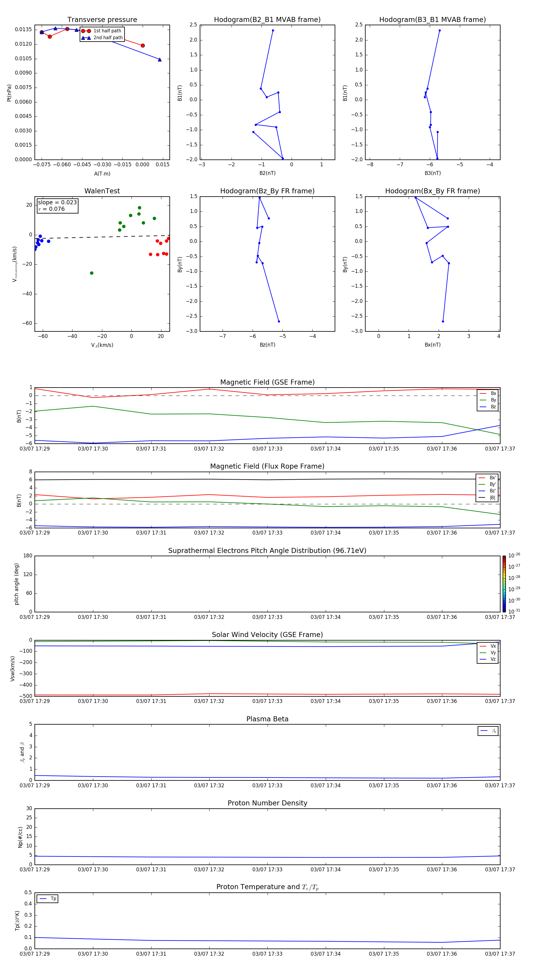Click the blue triangle marker near A=0.015
Viewport: 535px width, 980px height.
[160, 59]
